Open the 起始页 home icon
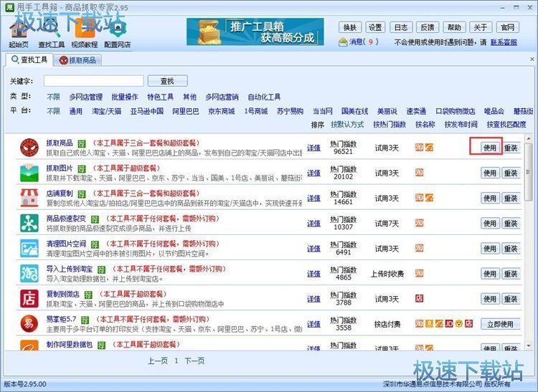Screen dimensions: 538x392 coord(19,34)
